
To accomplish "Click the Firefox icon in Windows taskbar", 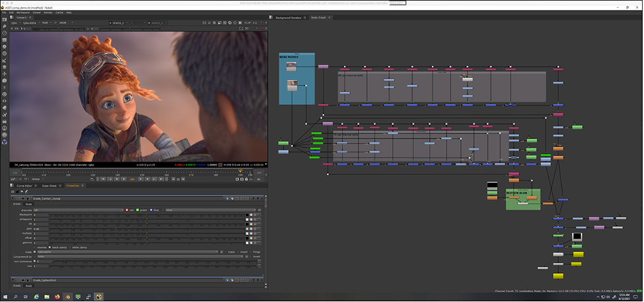I will pos(57,297).
